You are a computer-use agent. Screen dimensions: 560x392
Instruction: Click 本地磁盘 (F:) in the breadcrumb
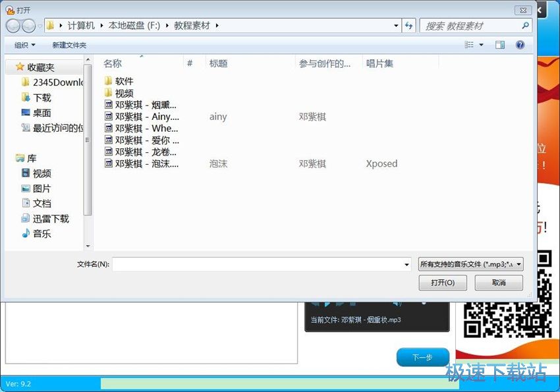point(134,26)
